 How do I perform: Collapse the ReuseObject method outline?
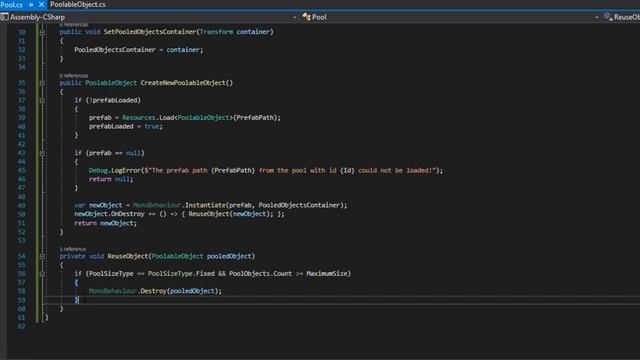click(42, 256)
